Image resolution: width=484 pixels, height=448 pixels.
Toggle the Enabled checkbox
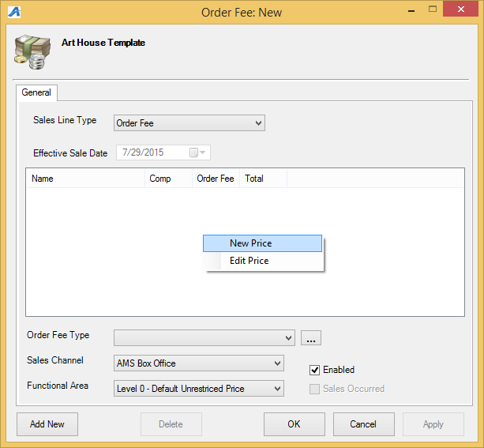coord(314,370)
